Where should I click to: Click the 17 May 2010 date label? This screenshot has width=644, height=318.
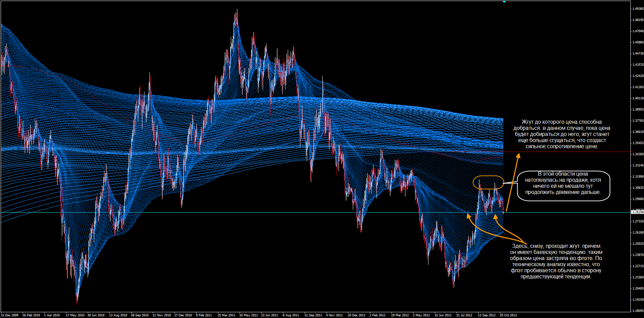point(75,315)
